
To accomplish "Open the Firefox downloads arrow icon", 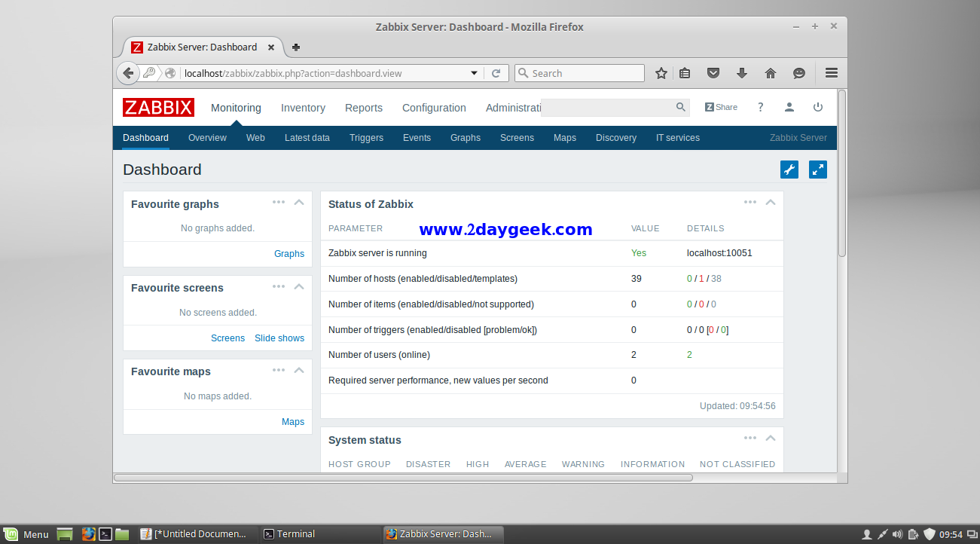I will pyautogui.click(x=742, y=73).
